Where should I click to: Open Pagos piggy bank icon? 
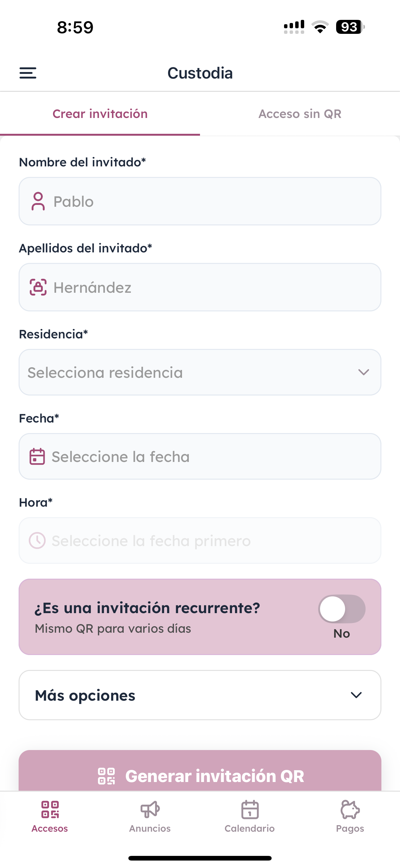pos(350,809)
